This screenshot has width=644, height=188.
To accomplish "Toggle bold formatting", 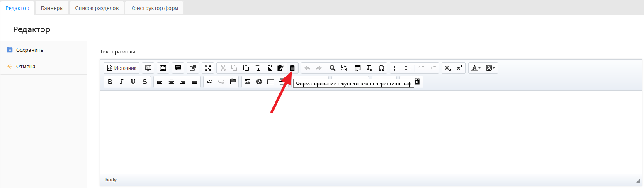I will [x=110, y=82].
